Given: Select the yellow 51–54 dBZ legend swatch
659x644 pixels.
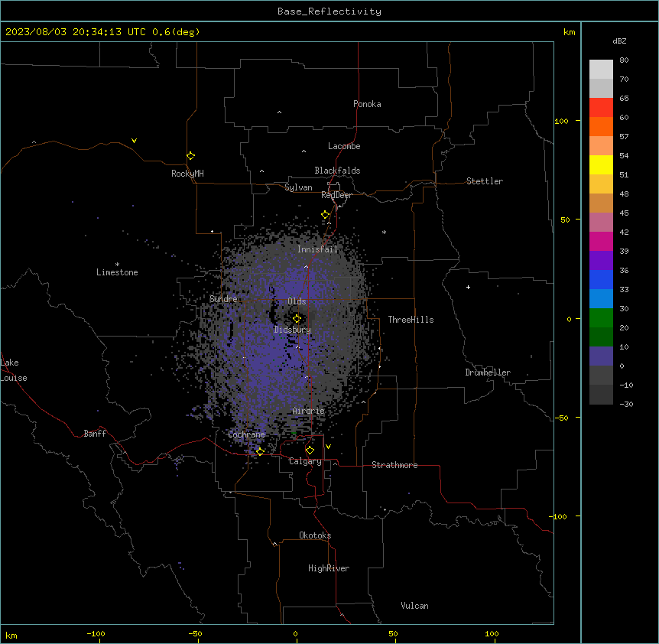Looking at the screenshot, I should (x=601, y=164).
